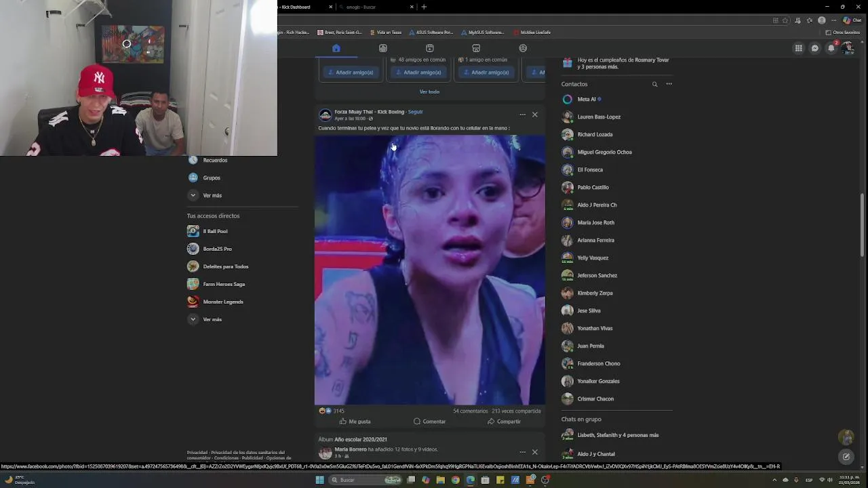Open the Marketplace icon in top bar
The height and width of the screenshot is (488, 868).
(476, 48)
